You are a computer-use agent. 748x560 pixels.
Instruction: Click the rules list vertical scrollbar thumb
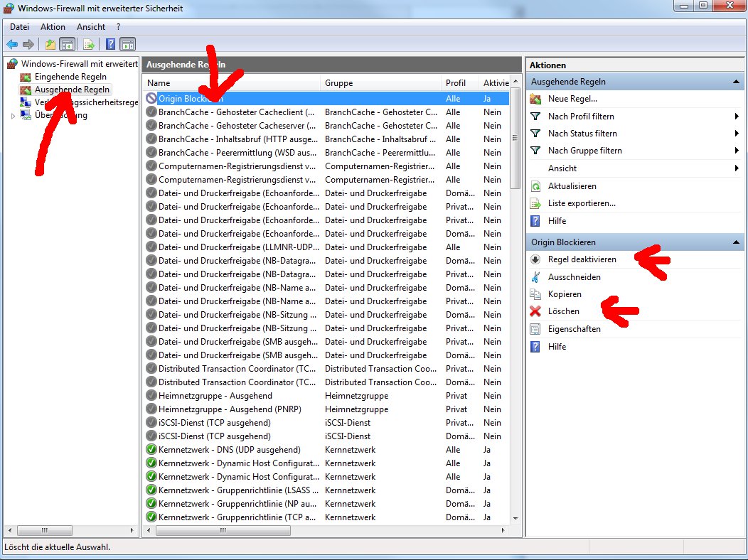tap(515, 138)
